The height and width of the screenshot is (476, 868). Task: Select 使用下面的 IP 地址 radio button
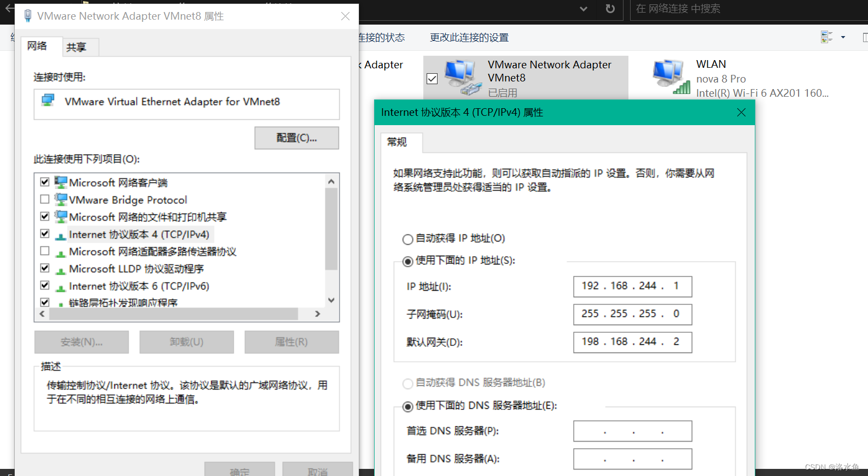(x=407, y=261)
